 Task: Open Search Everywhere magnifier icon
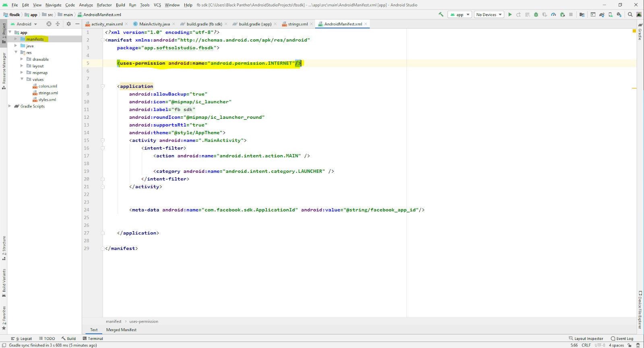point(630,14)
